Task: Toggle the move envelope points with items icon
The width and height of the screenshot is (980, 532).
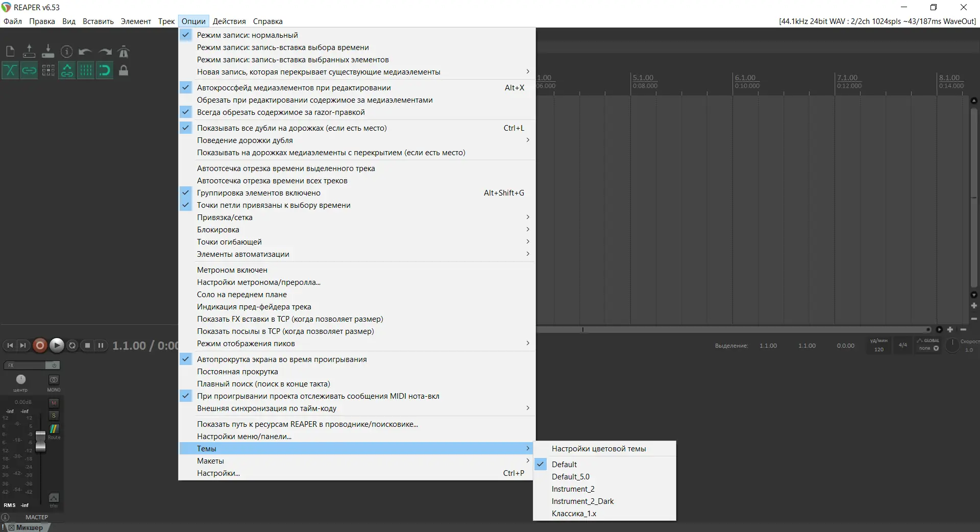Action: [x=67, y=70]
